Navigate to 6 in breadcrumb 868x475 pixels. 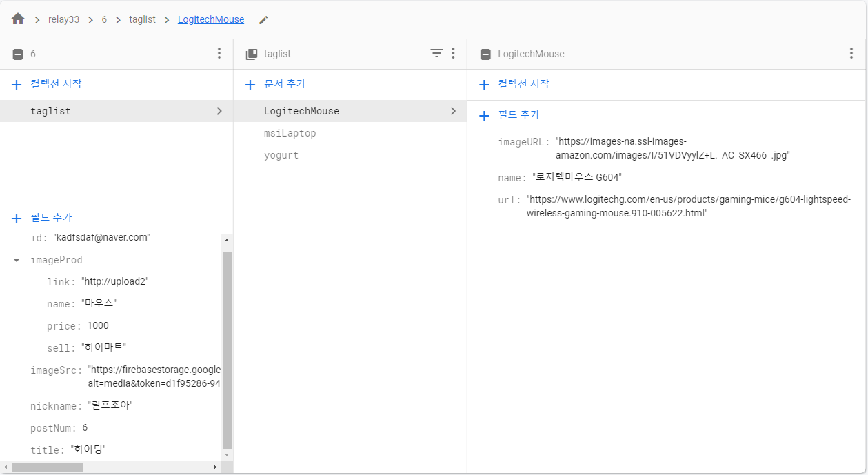pos(104,19)
